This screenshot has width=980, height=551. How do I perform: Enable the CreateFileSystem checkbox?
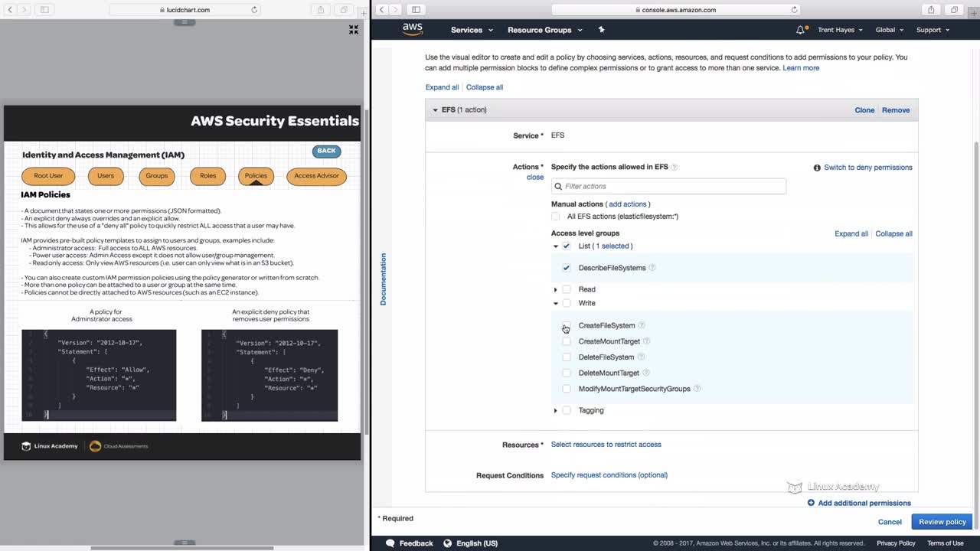pyautogui.click(x=567, y=326)
